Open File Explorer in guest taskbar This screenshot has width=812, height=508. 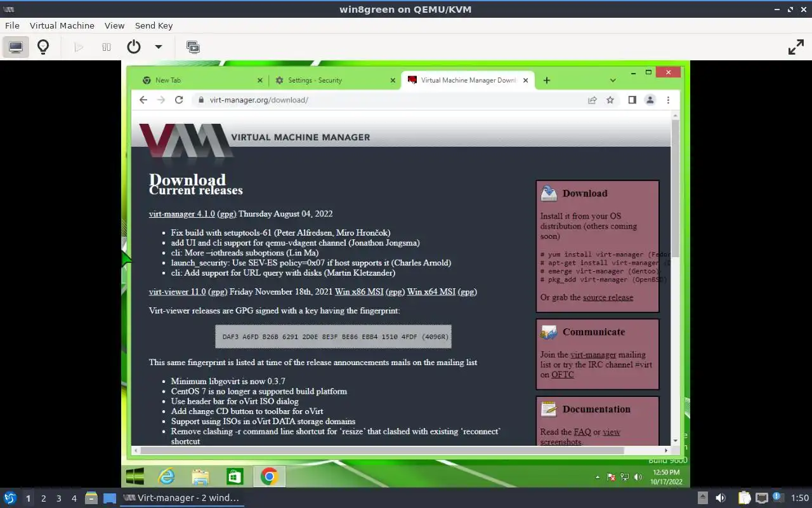tap(200, 476)
